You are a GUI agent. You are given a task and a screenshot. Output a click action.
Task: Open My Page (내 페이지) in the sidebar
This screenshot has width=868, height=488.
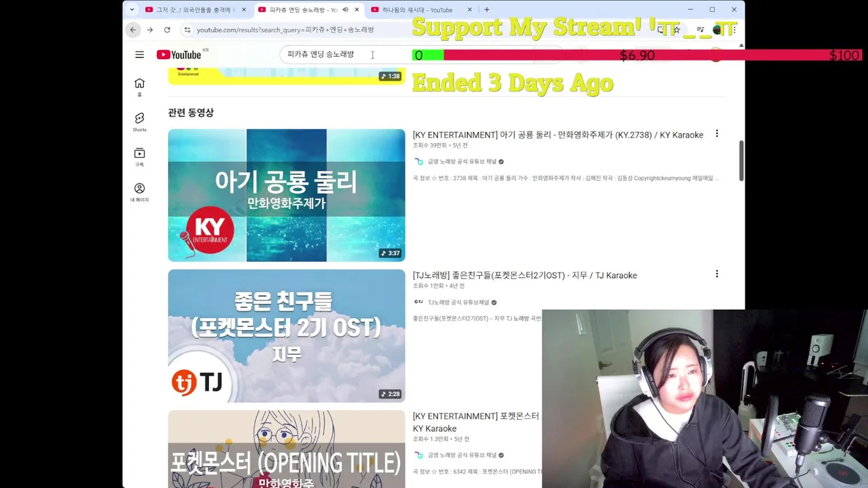(140, 192)
